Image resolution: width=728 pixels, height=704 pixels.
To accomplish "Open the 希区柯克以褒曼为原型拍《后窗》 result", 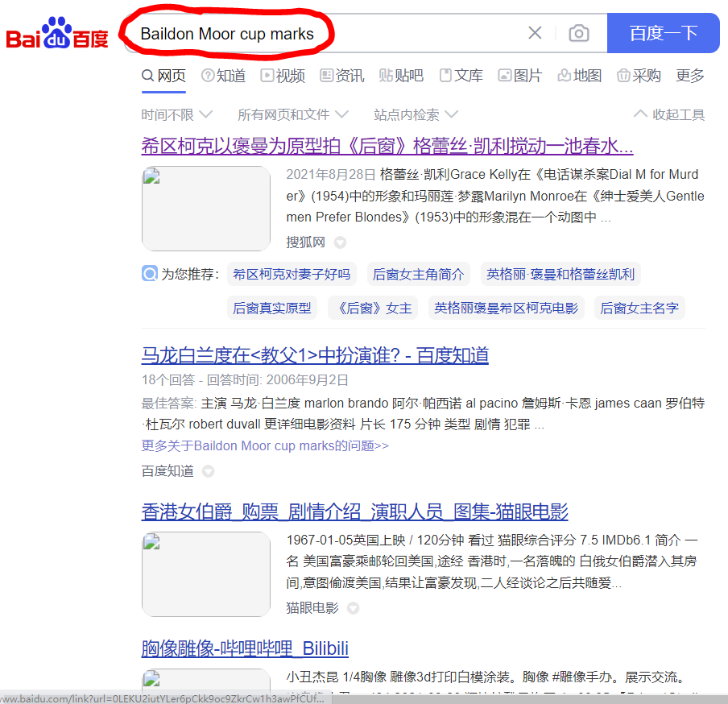I will 387,147.
